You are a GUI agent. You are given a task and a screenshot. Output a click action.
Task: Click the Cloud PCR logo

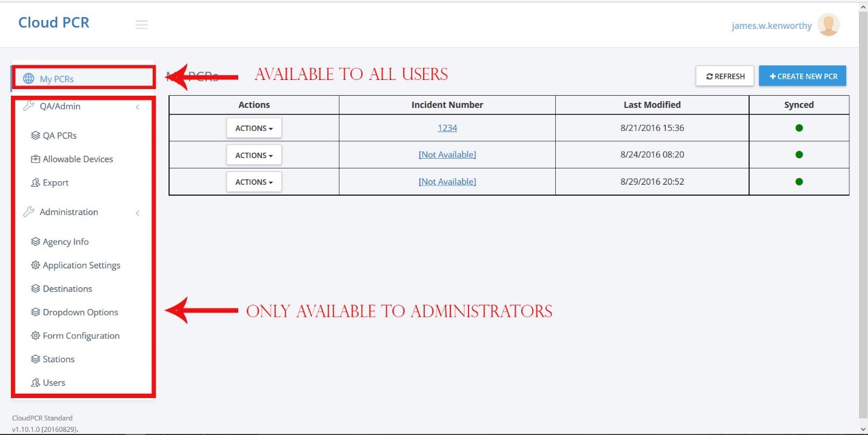tap(54, 22)
